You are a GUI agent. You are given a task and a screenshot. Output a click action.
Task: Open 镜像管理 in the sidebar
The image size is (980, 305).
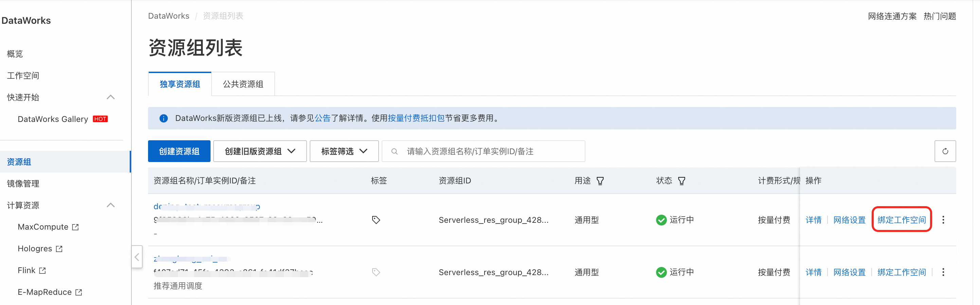(x=23, y=184)
